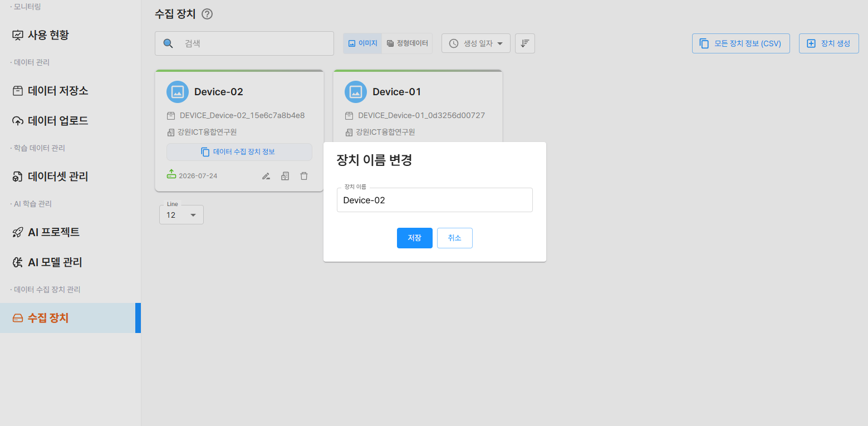Click DEVICE_Device-01_0d3256d00727 text
The image size is (868, 426).
[x=421, y=116]
